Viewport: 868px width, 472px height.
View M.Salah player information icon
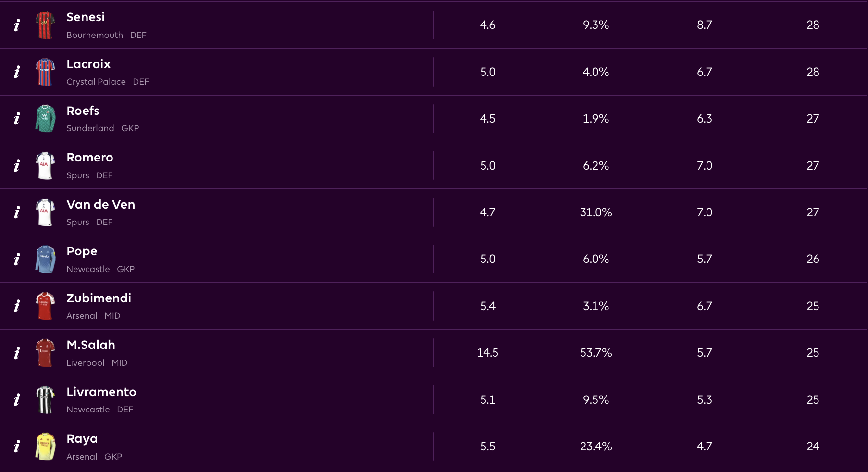[17, 353]
